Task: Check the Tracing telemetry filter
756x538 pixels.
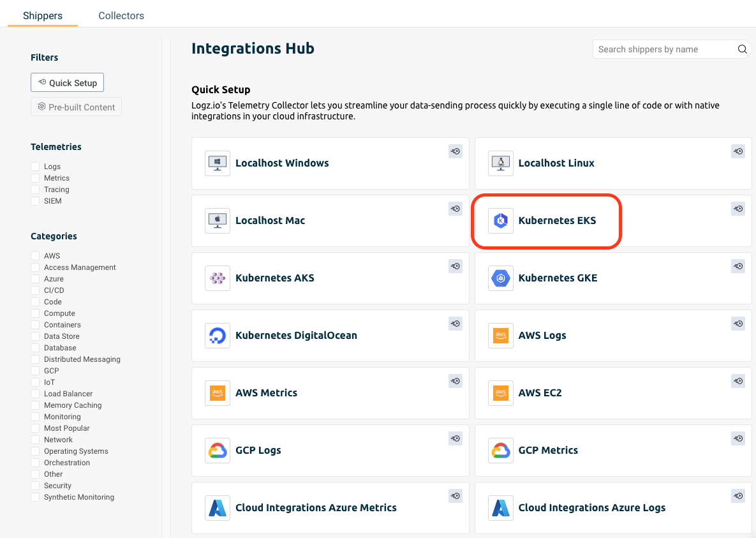Action: click(35, 190)
